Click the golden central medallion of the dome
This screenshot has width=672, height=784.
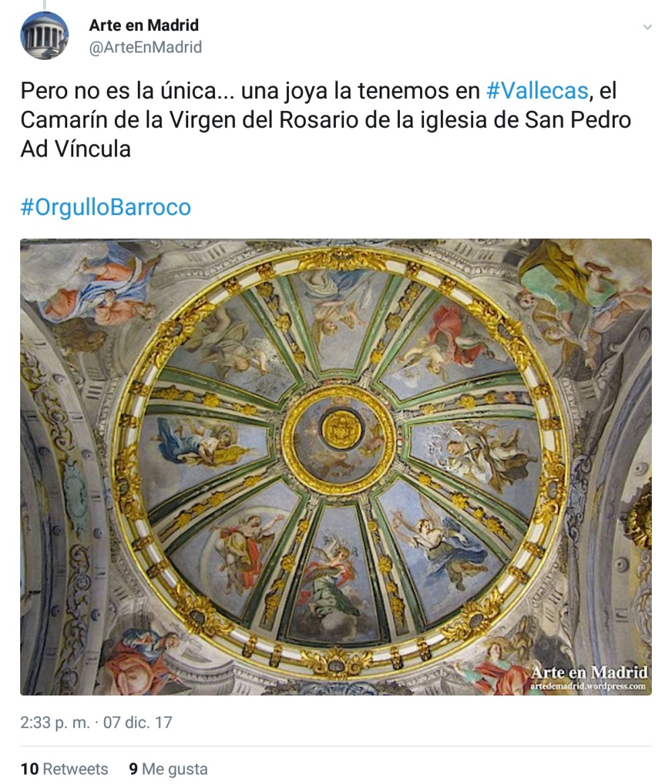pyautogui.click(x=341, y=430)
